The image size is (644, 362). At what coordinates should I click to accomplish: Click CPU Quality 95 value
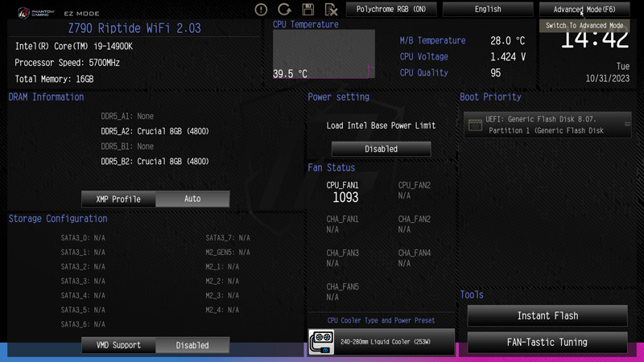click(495, 72)
